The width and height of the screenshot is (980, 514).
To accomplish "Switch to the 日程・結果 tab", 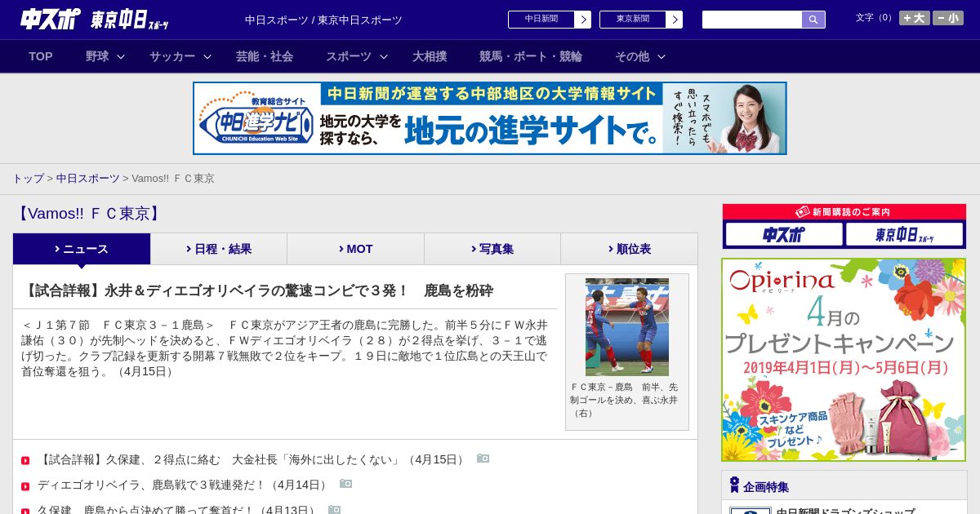I will pyautogui.click(x=219, y=249).
